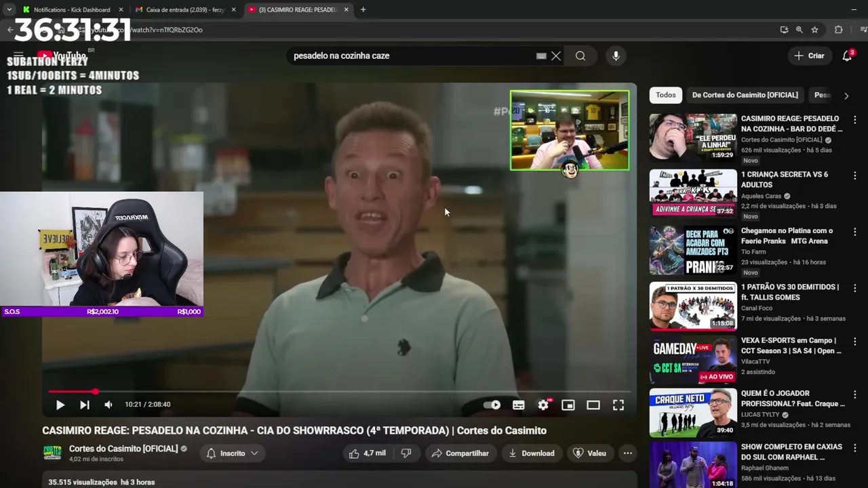This screenshot has width=868, height=488.
Task: Click the Criar button
Action: pyautogui.click(x=810, y=56)
